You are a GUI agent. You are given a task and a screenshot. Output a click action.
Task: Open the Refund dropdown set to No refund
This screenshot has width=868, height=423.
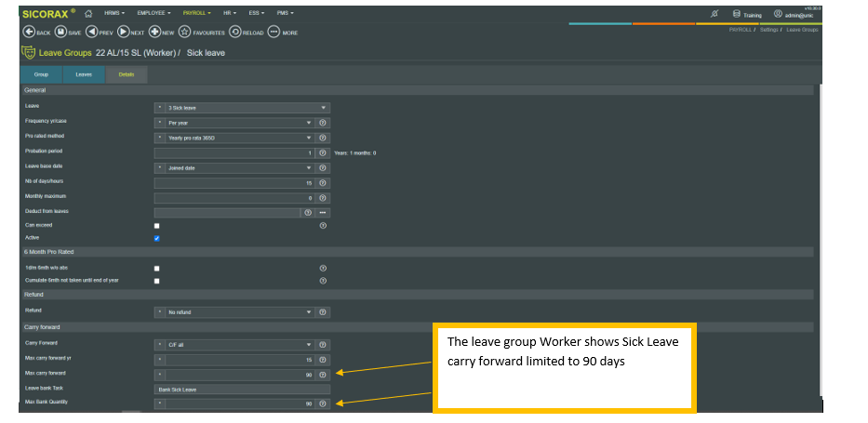239,312
